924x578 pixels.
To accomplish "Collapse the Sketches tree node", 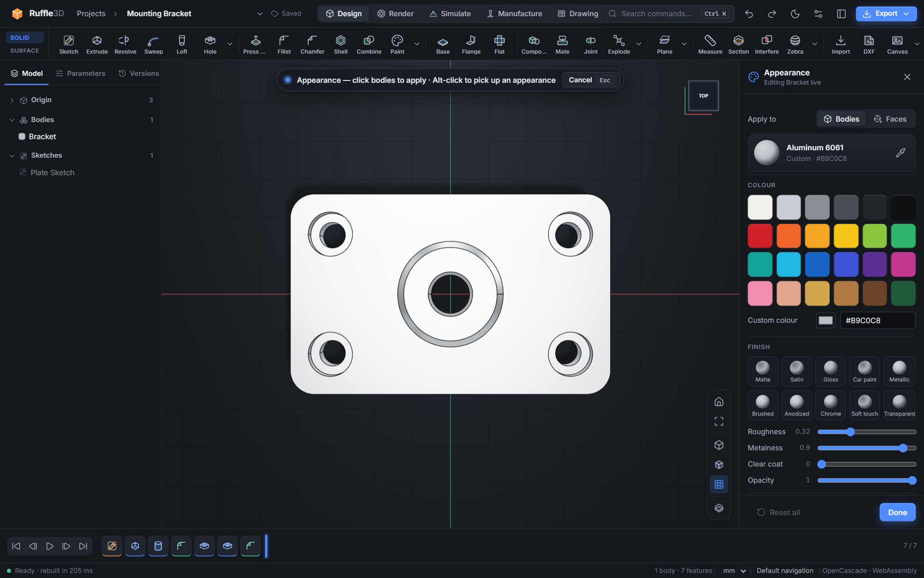I will [x=12, y=156].
